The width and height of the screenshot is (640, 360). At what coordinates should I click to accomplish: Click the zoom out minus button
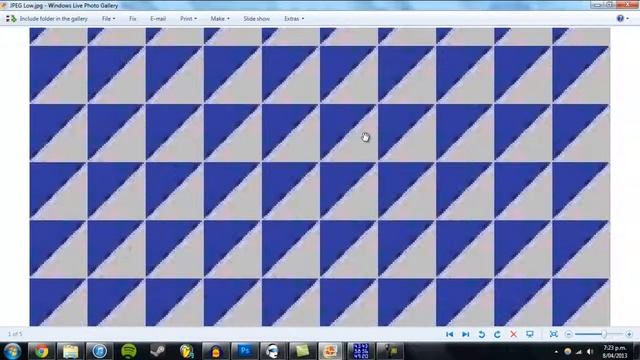(568, 334)
